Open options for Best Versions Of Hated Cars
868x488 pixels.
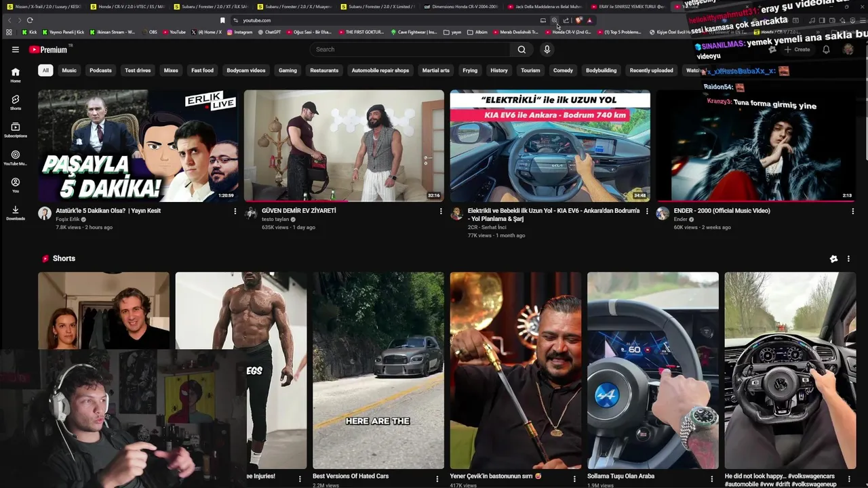click(437, 479)
